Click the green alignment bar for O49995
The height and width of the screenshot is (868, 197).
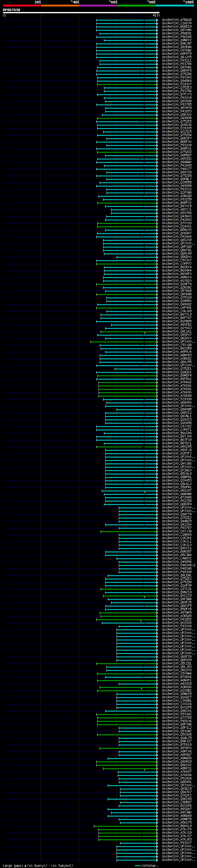[127, 118]
